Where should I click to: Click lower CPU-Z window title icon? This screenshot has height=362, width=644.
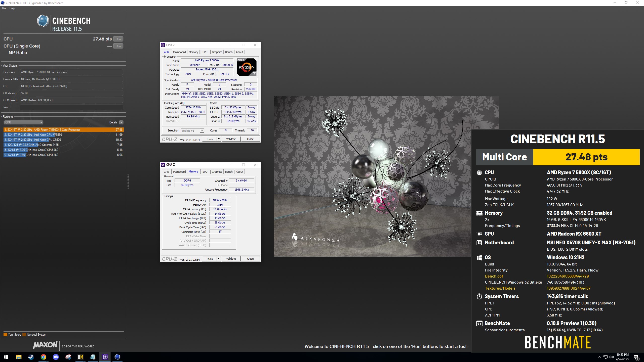(x=163, y=165)
